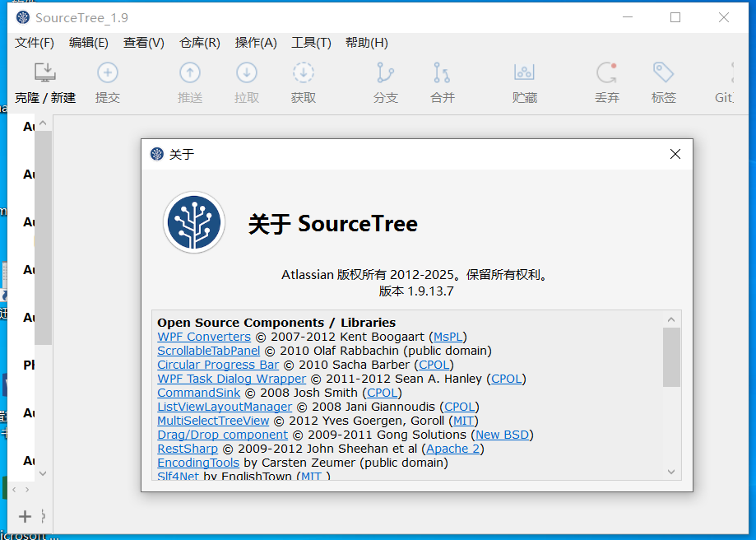Open the CPOL link next to Sean A. Hanley
756x540 pixels.
point(506,379)
